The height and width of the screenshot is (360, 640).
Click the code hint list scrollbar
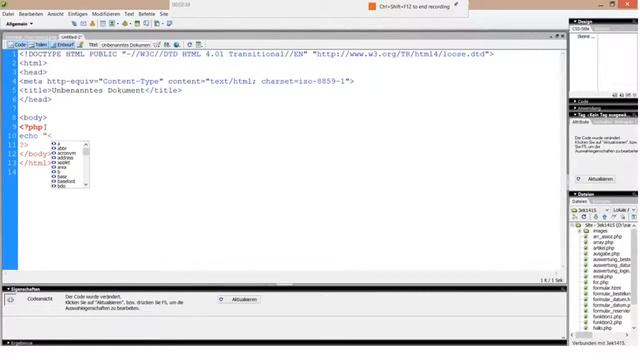click(x=86, y=164)
